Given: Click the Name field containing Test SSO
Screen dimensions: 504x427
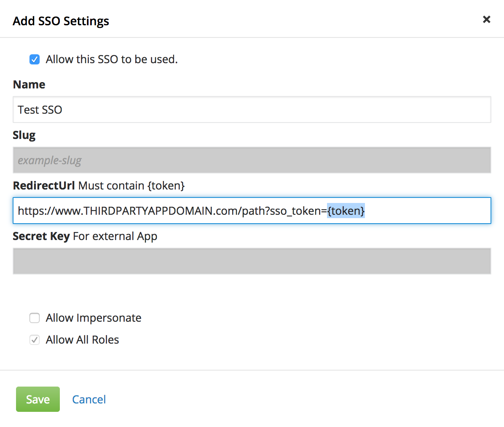Looking at the screenshot, I should coord(252,110).
